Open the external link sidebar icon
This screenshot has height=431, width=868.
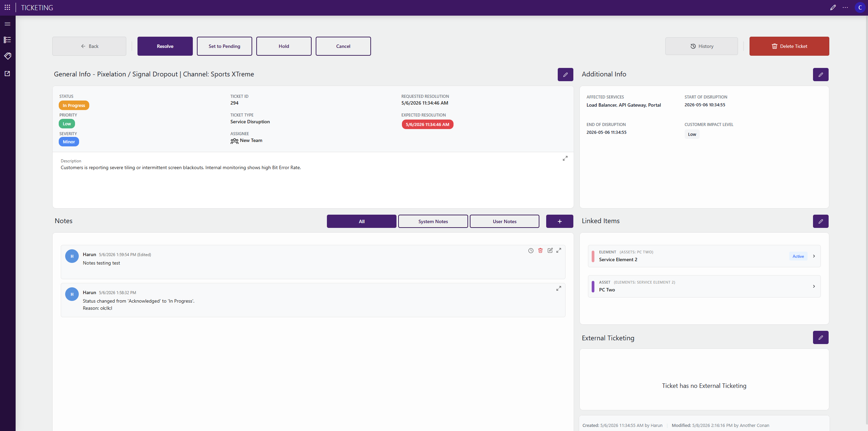7,73
